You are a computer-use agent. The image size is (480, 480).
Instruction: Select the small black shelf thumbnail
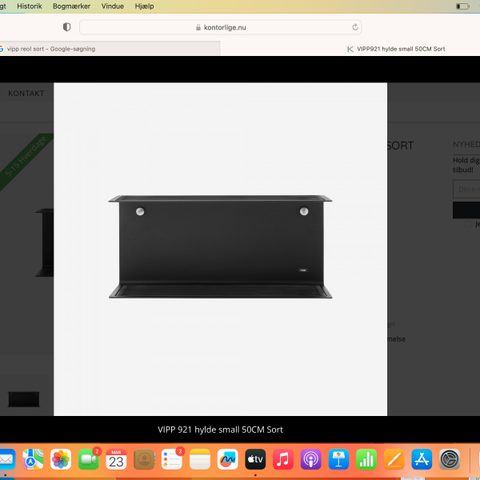click(x=24, y=399)
